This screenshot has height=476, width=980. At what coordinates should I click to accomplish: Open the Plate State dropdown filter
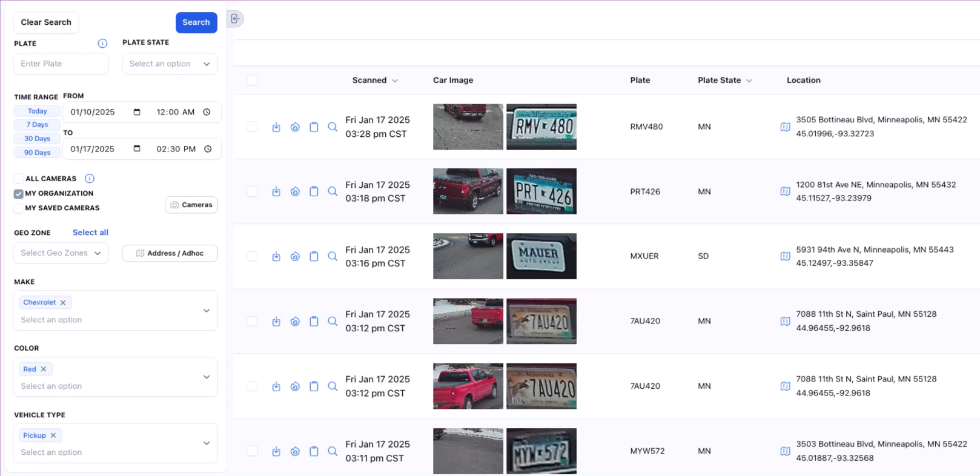170,64
